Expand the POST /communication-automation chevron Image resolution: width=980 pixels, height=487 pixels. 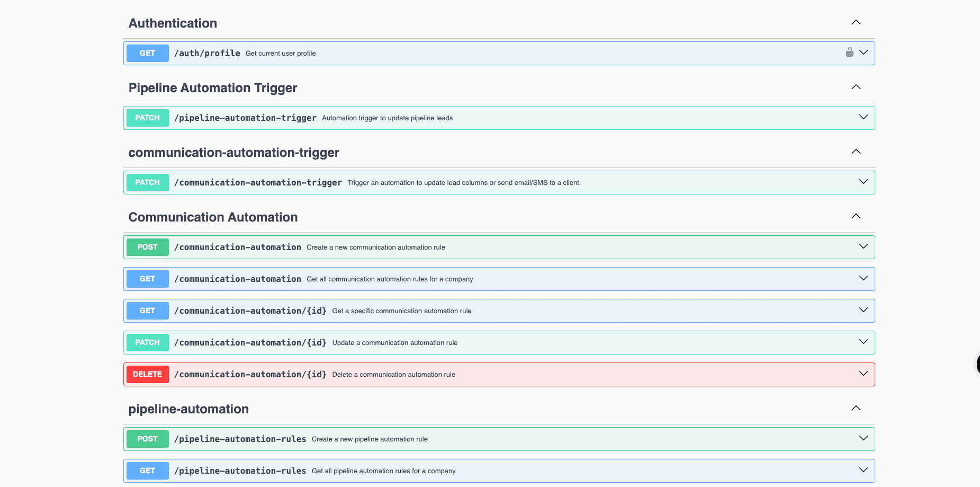pos(864,246)
